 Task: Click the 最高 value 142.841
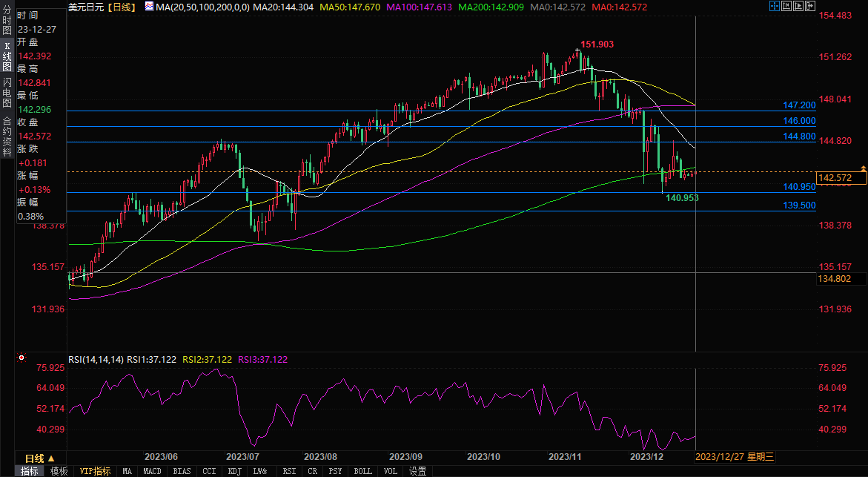click(34, 82)
